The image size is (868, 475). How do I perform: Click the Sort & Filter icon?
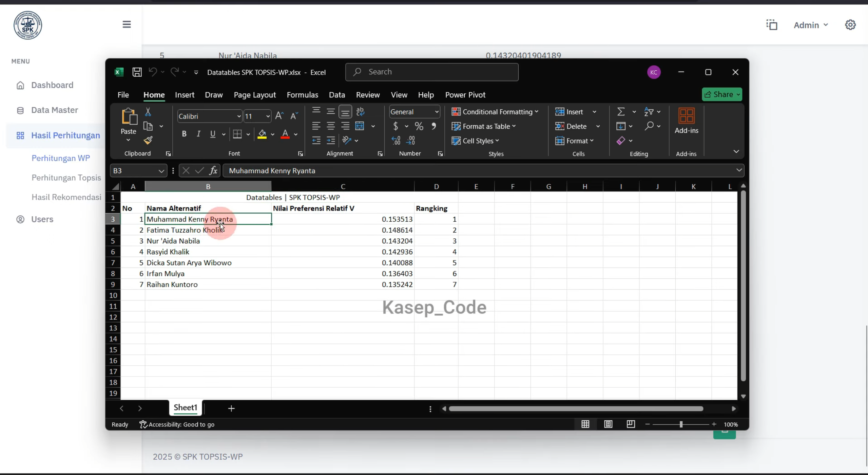coord(649,112)
